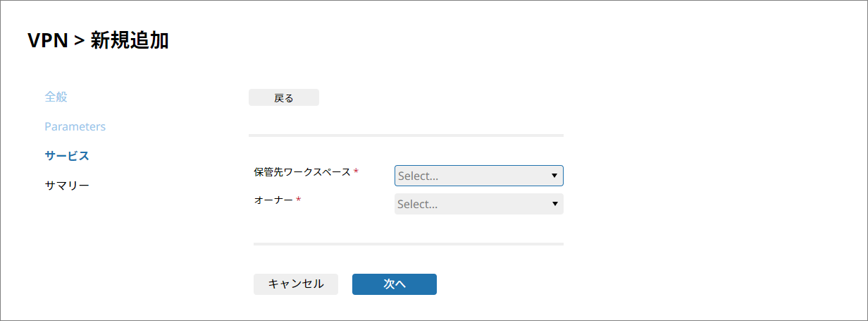Jump to the サマリー step
The width and height of the screenshot is (868, 321).
pos(67,186)
